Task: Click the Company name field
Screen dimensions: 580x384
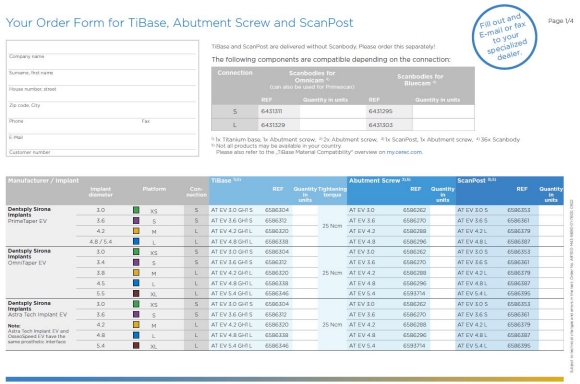Action: (102, 48)
